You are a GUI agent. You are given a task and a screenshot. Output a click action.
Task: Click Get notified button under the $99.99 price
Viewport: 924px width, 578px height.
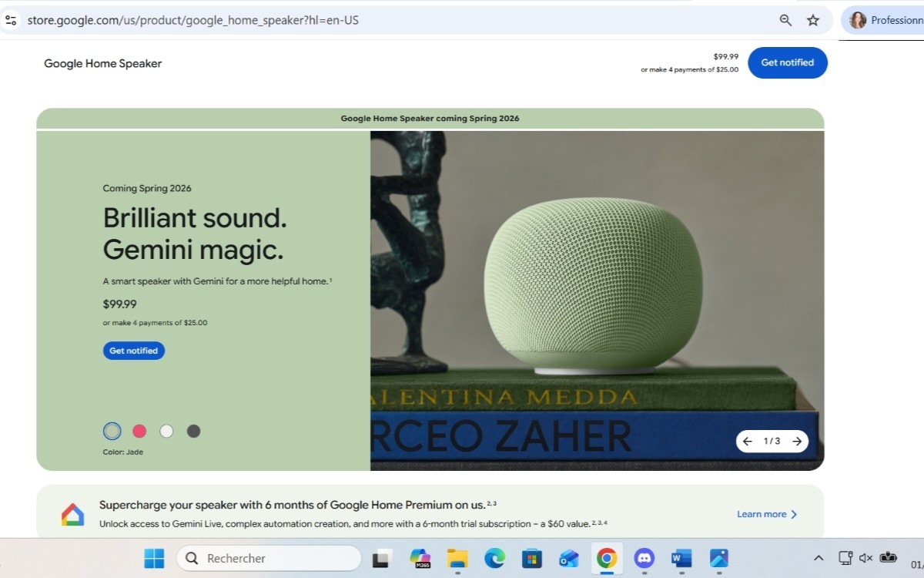[x=133, y=351]
